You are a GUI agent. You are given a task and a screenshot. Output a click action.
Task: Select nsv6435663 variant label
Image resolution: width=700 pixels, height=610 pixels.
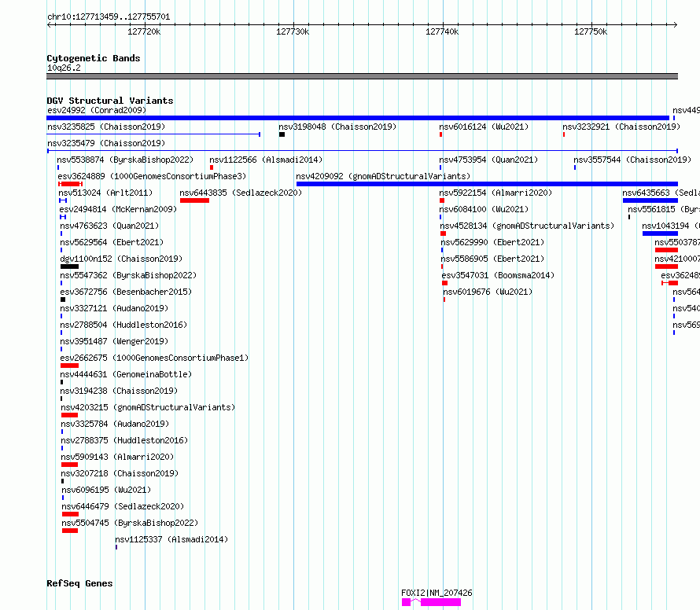661,193
